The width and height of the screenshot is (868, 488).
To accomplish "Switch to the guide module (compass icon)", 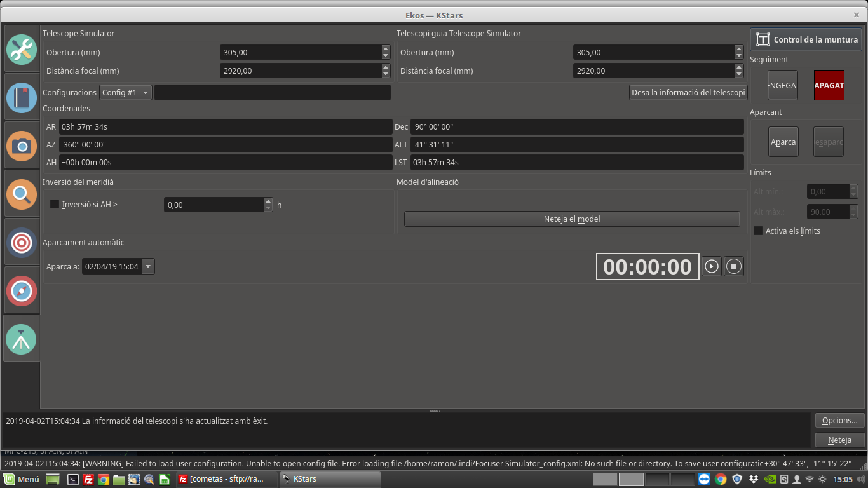I will [22, 290].
